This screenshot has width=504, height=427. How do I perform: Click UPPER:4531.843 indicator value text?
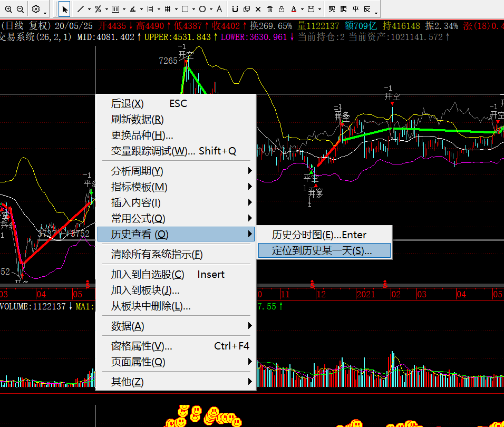[178, 37]
